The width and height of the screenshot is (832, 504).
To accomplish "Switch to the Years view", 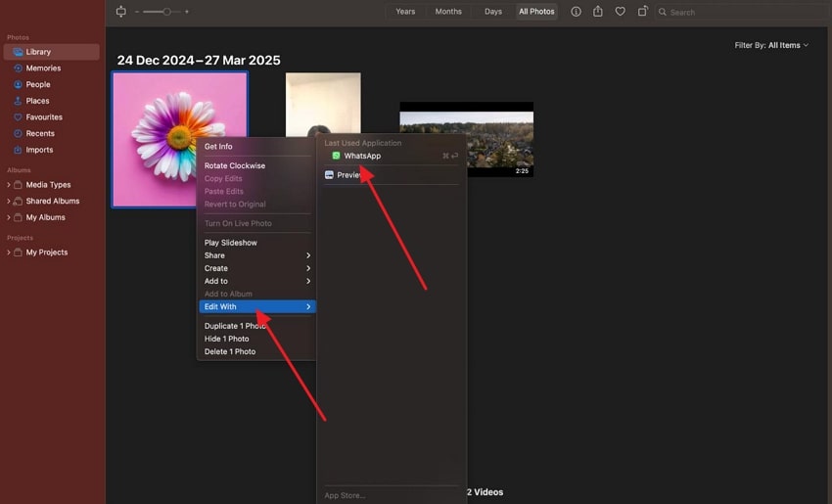I will pos(405,12).
